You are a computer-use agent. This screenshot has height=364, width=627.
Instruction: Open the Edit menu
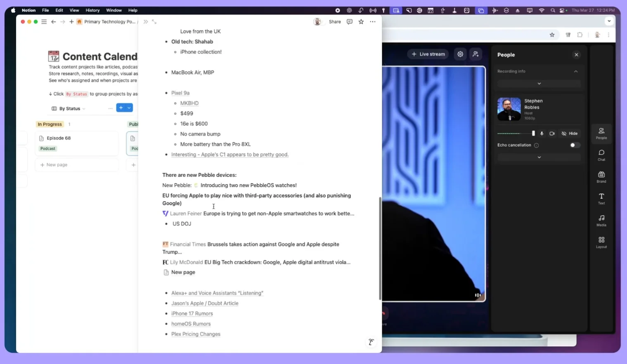pyautogui.click(x=59, y=10)
